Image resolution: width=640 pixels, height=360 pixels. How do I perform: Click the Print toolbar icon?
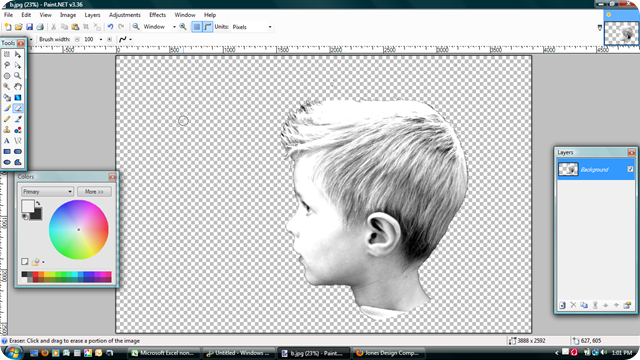tap(40, 27)
